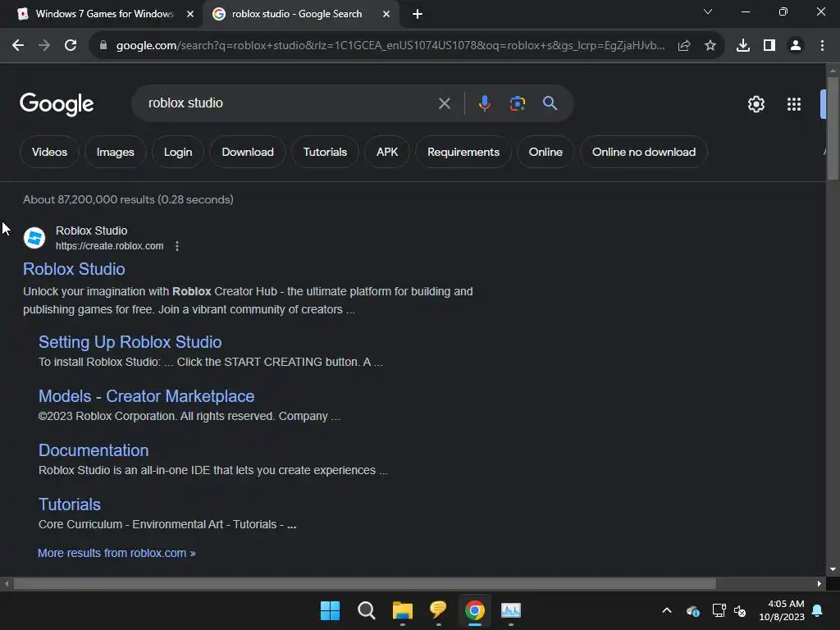Click the Roblox Studio site favicon
This screenshot has height=630, width=840.
click(x=34, y=238)
